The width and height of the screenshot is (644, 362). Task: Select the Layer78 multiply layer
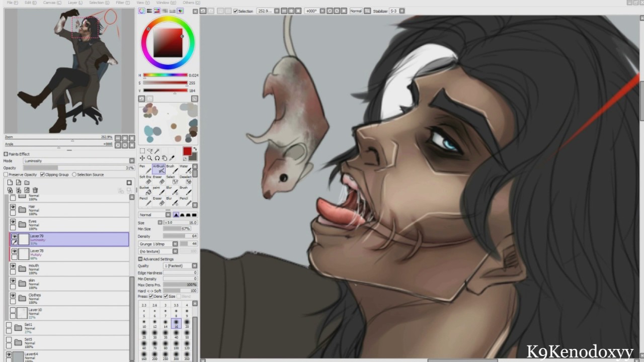click(69, 254)
